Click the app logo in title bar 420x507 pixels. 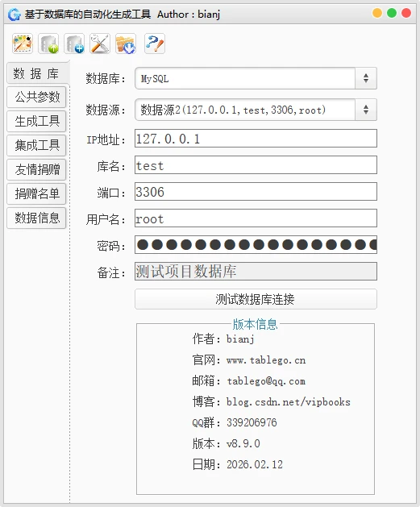pyautogui.click(x=15, y=15)
